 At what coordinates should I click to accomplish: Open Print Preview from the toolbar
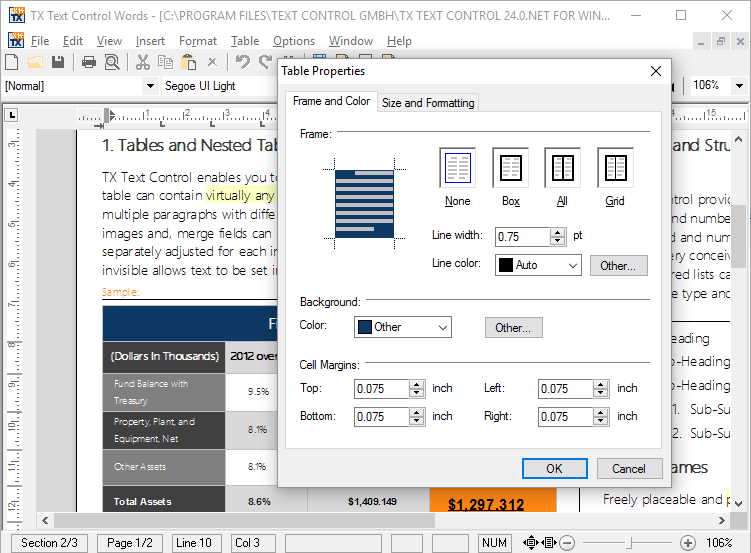click(112, 62)
